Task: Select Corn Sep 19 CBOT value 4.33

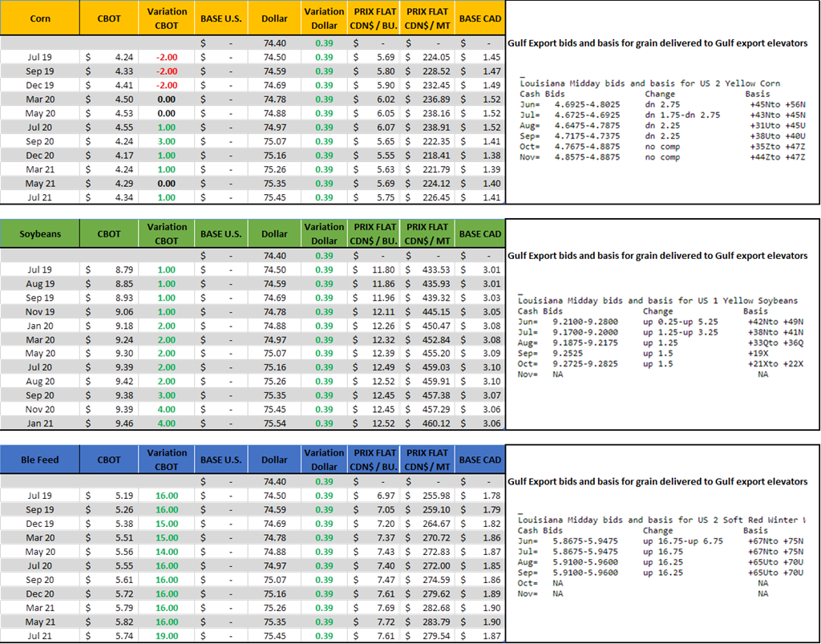Action: tap(108, 71)
